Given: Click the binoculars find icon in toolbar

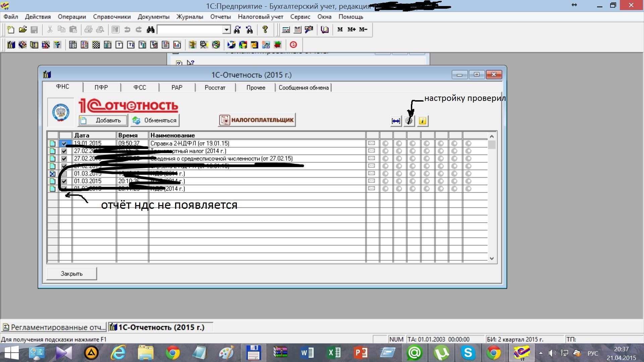Looking at the screenshot, I should (151, 30).
